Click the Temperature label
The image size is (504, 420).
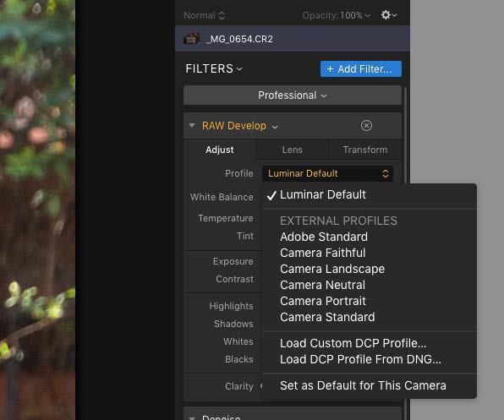226,218
